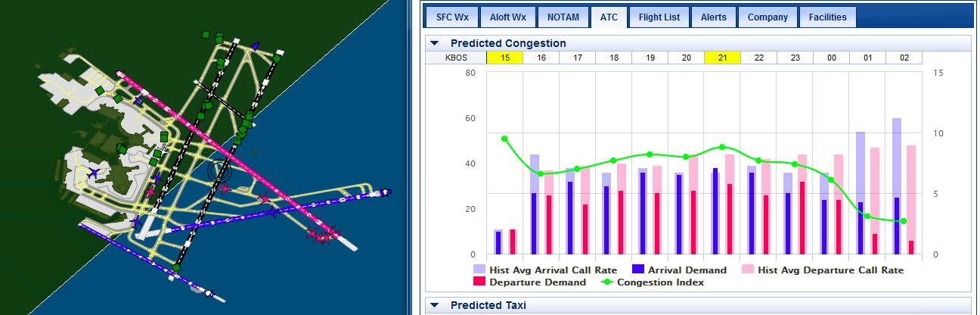
Task: Open the NOTAM tab
Action: click(564, 17)
